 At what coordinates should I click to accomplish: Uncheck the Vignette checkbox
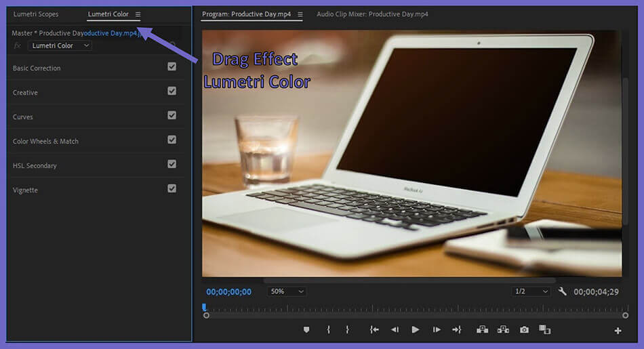click(x=172, y=188)
